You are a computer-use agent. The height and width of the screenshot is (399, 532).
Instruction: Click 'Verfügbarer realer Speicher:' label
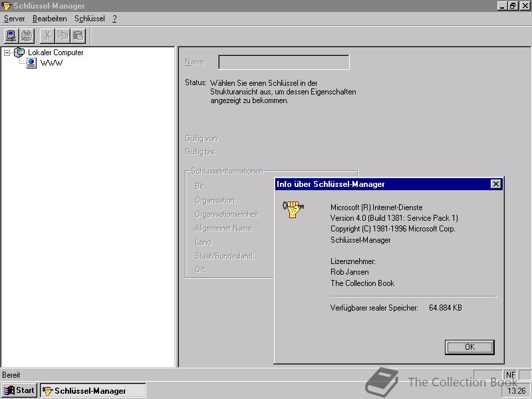(x=374, y=308)
